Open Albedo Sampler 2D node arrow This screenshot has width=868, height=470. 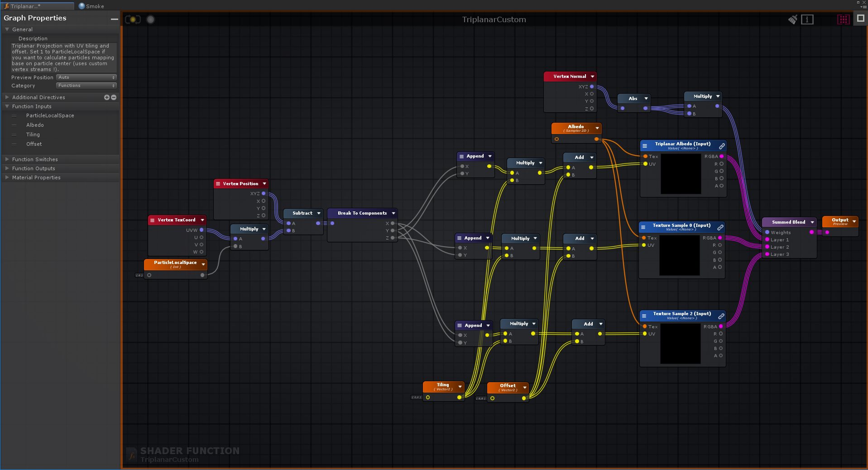[597, 128]
